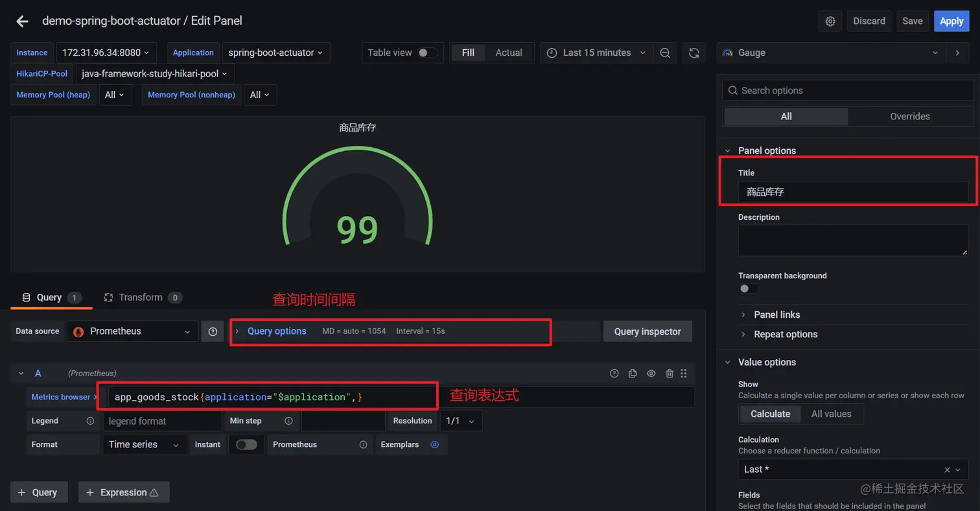Click the Apply button
The image size is (980, 511).
(x=951, y=21)
